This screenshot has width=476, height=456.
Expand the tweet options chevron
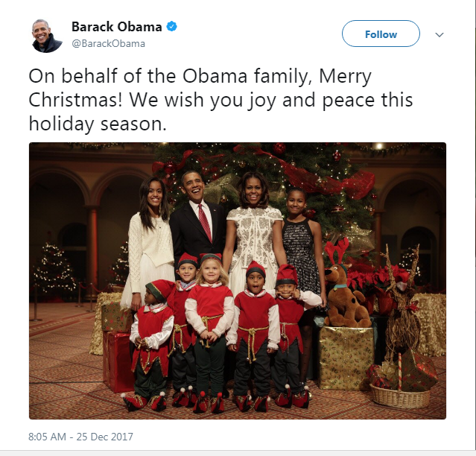pos(439,34)
